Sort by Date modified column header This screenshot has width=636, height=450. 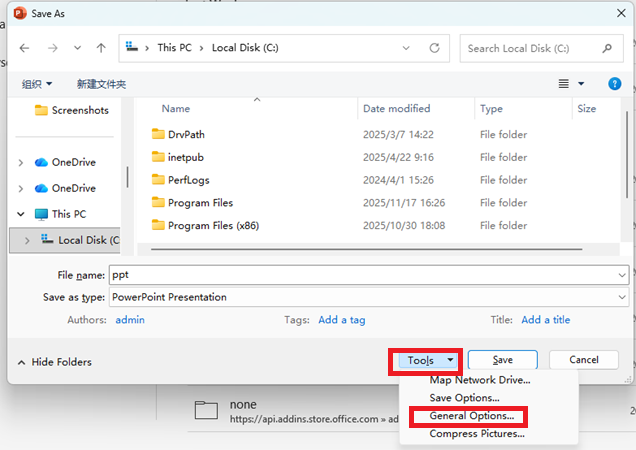click(x=396, y=109)
